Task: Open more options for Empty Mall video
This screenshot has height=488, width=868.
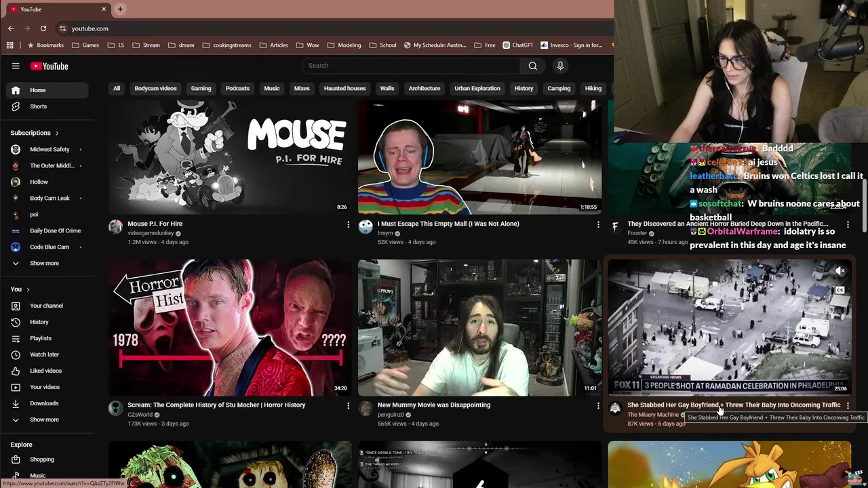Action: click(598, 224)
